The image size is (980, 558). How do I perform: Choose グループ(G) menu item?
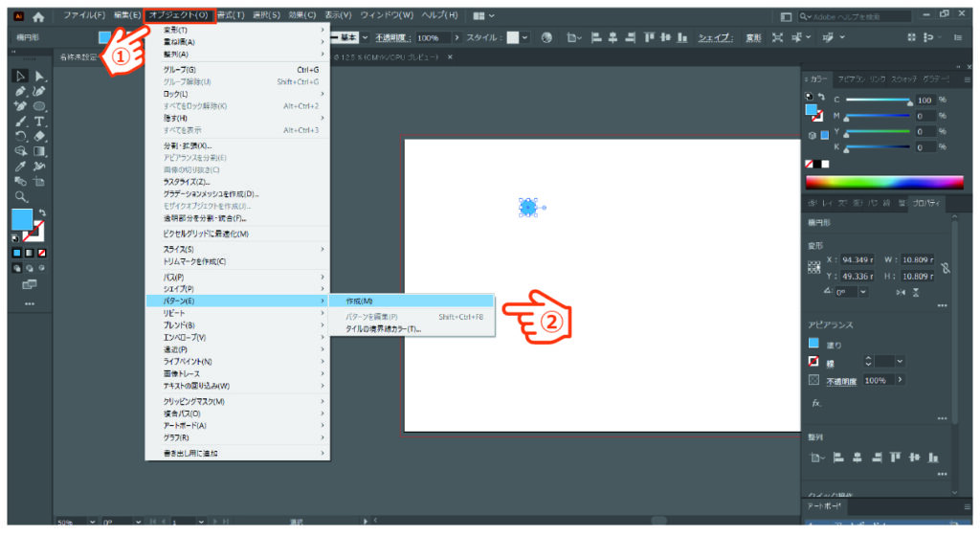click(237, 70)
